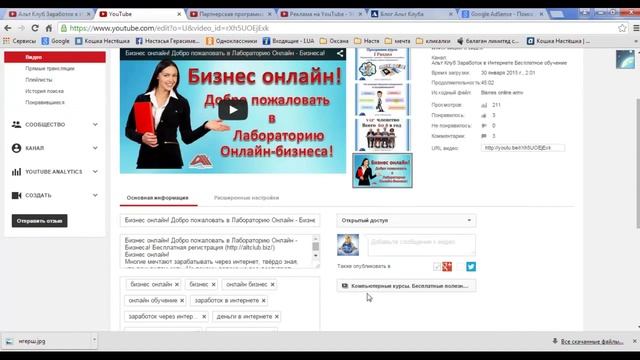Play the video with the center play button
The image size is (640, 360).
(233, 110)
